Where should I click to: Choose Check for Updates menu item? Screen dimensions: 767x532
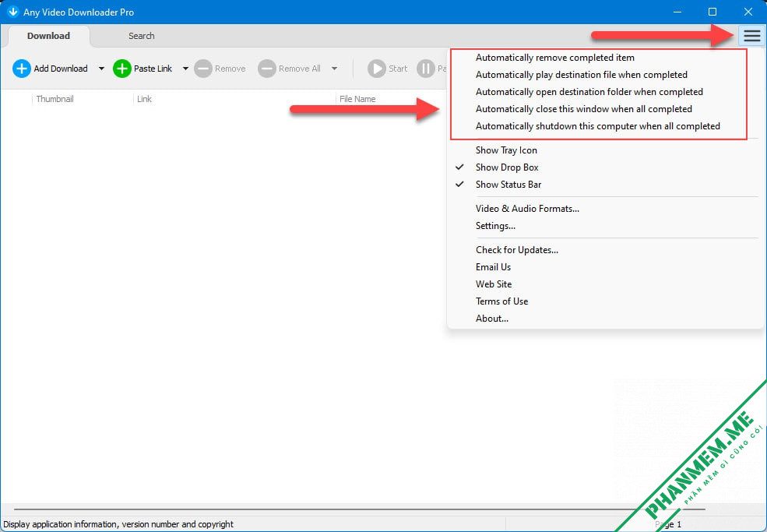pyautogui.click(x=605, y=249)
